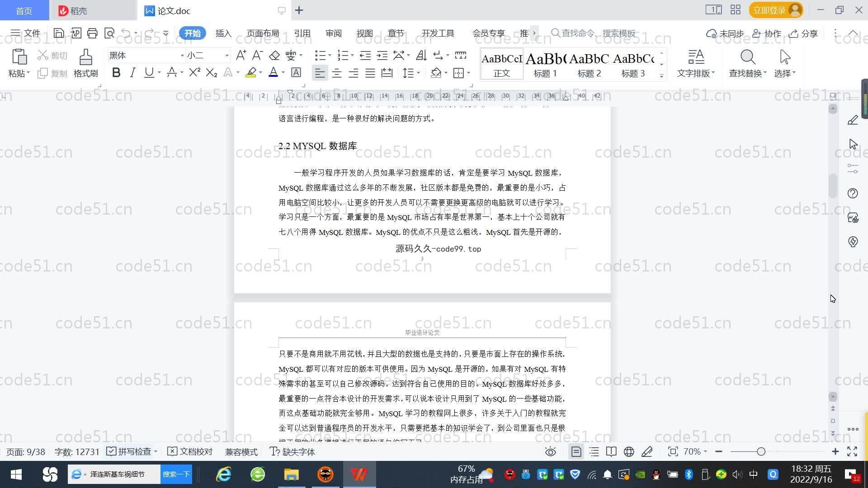868x488 pixels.
Task: Switch to the 页面布局 tab
Action: (263, 33)
